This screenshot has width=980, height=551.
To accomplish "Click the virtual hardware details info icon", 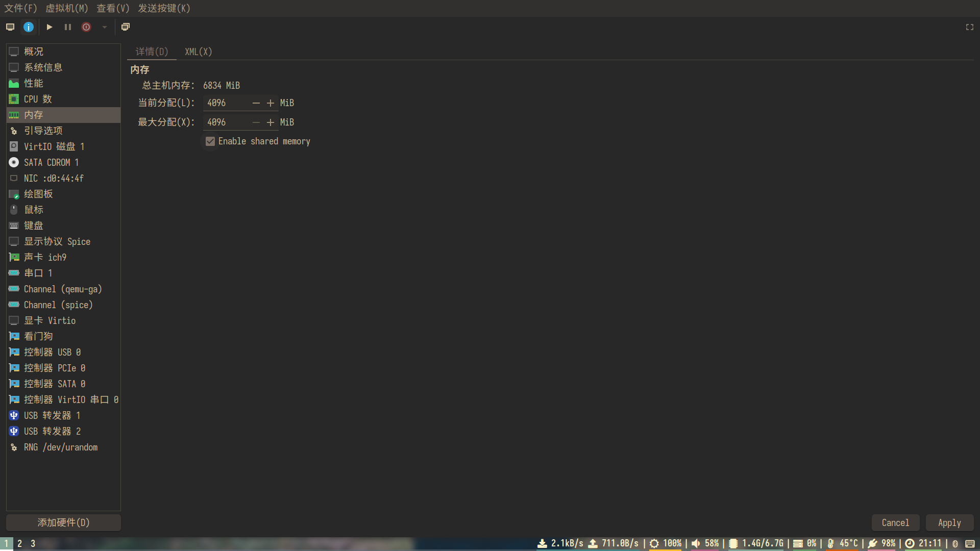I will tap(29, 27).
